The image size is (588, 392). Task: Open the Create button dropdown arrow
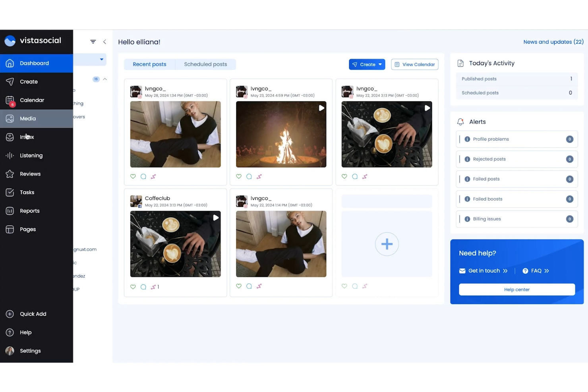(x=380, y=64)
